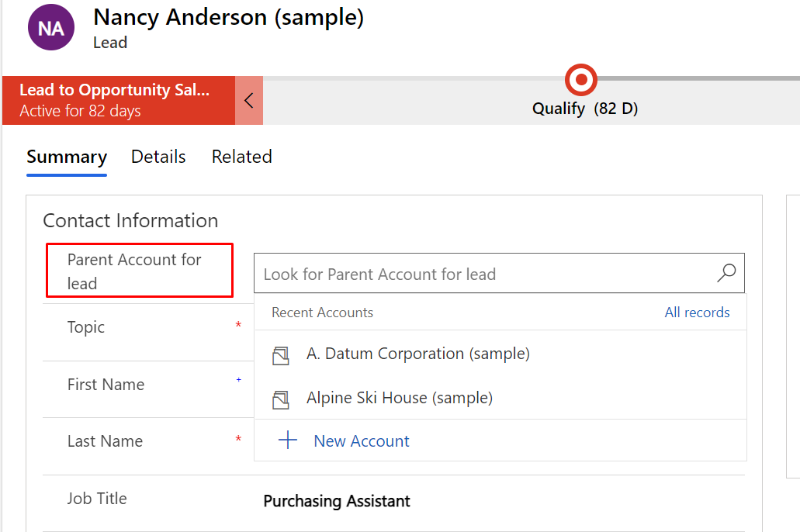
Task: Pick Alpine Ski House (sample) from recent accounts
Action: point(400,398)
